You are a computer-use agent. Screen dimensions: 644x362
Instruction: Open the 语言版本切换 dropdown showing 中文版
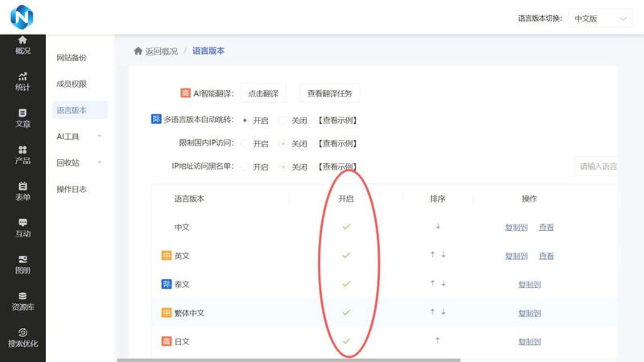tap(600, 19)
